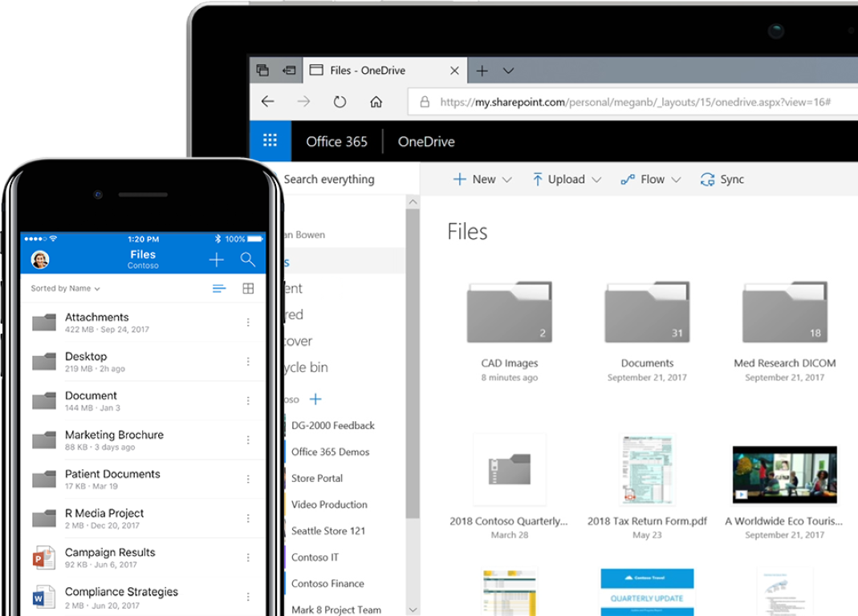Switch phone file list to grid view
The width and height of the screenshot is (858, 616).
click(248, 288)
